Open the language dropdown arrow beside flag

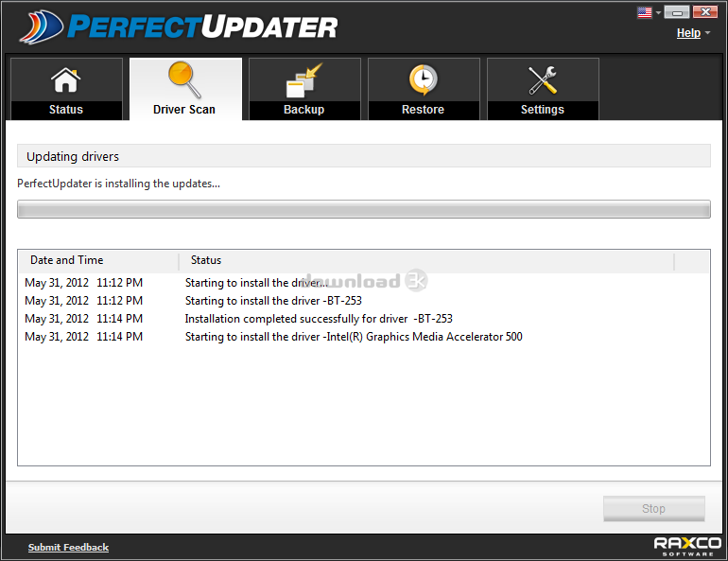(x=658, y=13)
